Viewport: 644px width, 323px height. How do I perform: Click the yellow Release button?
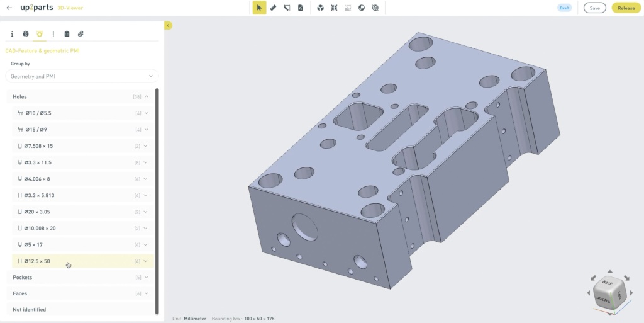pyautogui.click(x=626, y=8)
